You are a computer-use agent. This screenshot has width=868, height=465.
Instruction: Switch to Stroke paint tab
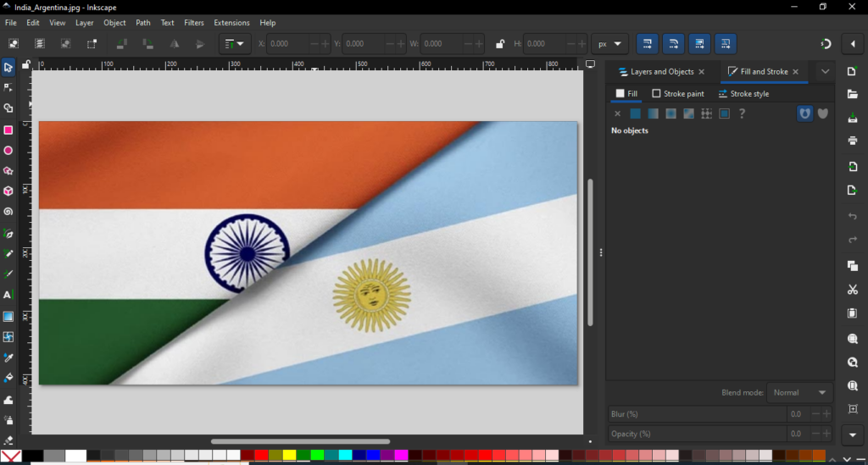pyautogui.click(x=678, y=94)
